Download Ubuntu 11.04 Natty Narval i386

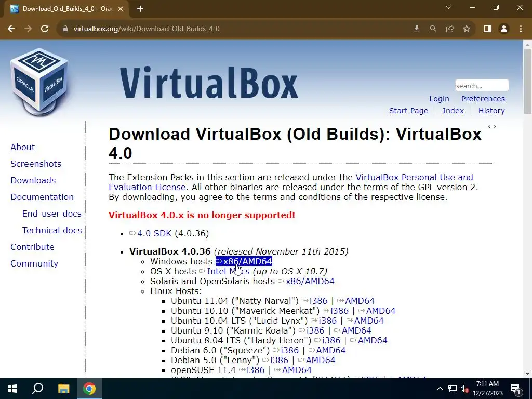click(x=314, y=301)
